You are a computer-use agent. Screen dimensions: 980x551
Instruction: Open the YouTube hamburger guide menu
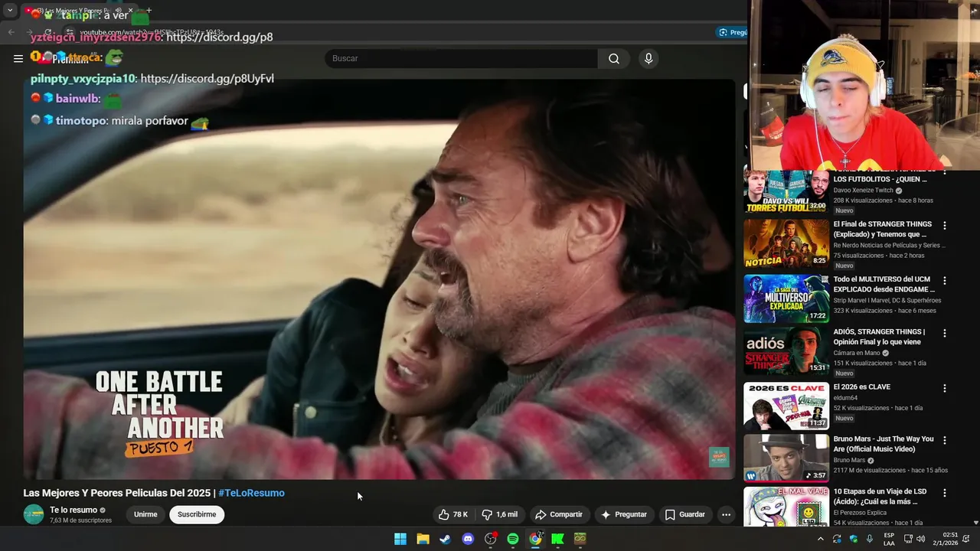click(x=18, y=58)
